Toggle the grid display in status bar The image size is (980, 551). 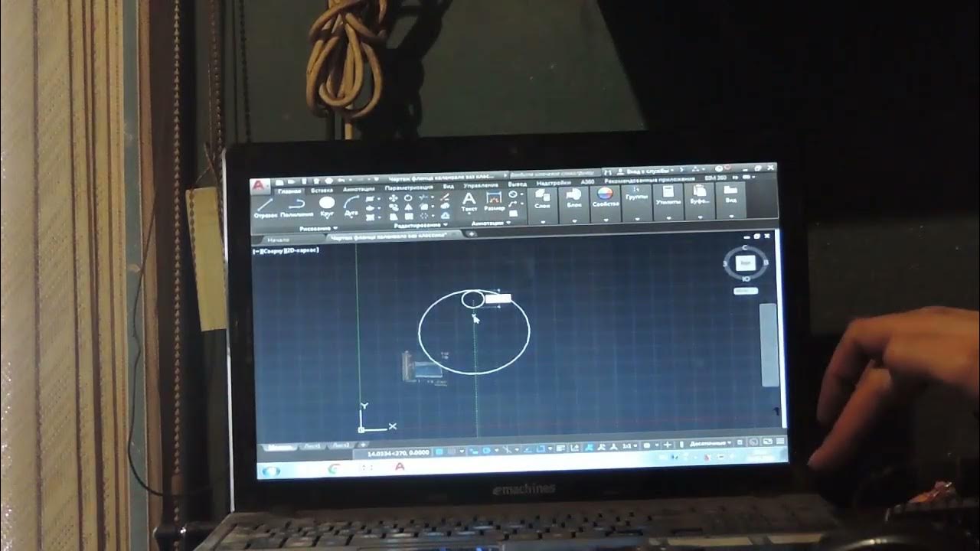(x=439, y=451)
